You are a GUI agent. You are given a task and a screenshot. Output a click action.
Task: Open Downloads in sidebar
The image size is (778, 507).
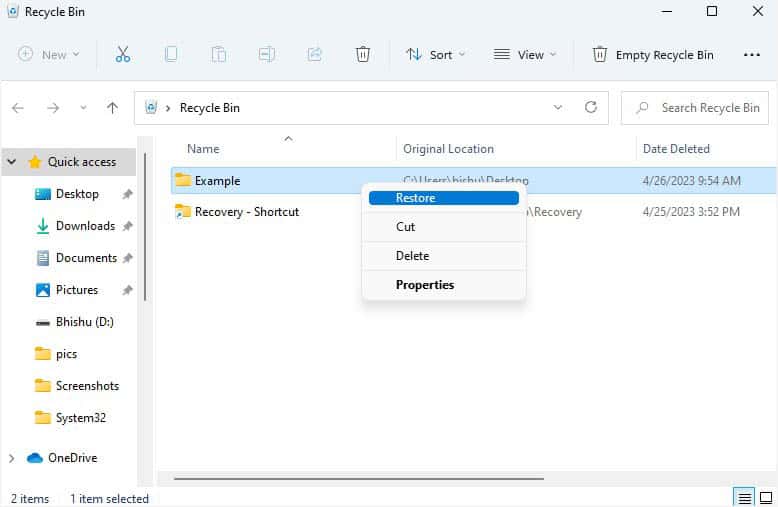85,226
